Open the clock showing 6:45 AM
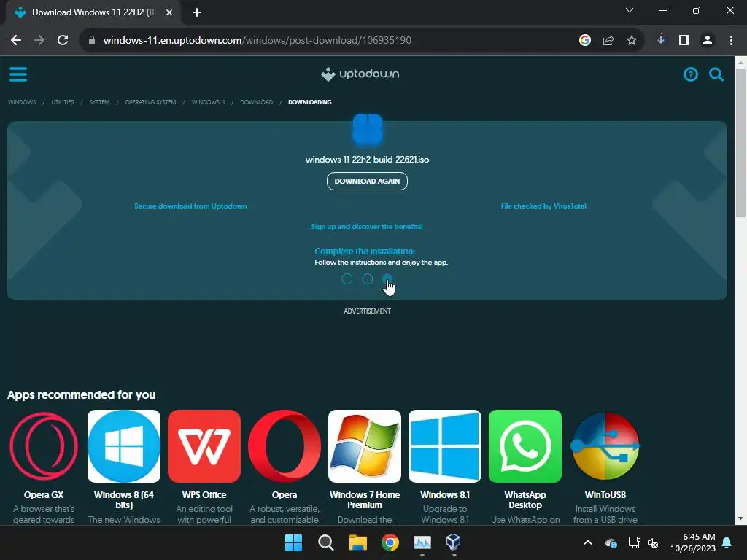 click(693, 542)
